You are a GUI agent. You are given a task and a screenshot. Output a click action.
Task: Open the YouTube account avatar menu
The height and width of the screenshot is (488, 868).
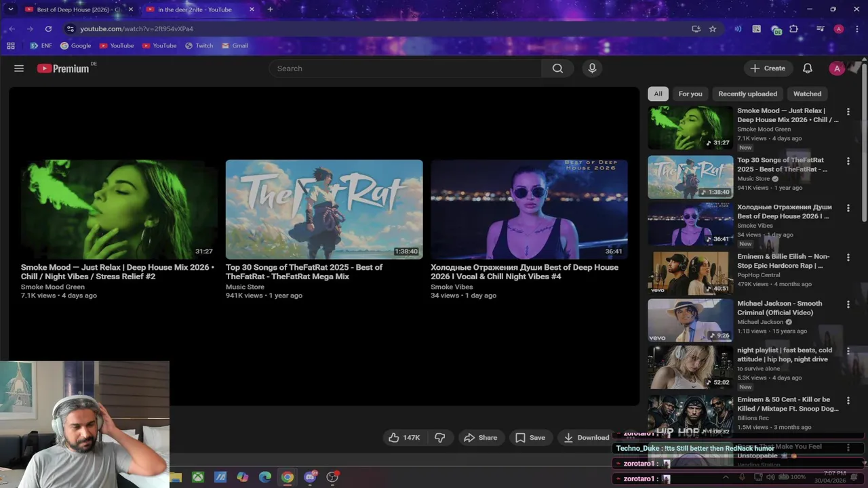(837, 68)
